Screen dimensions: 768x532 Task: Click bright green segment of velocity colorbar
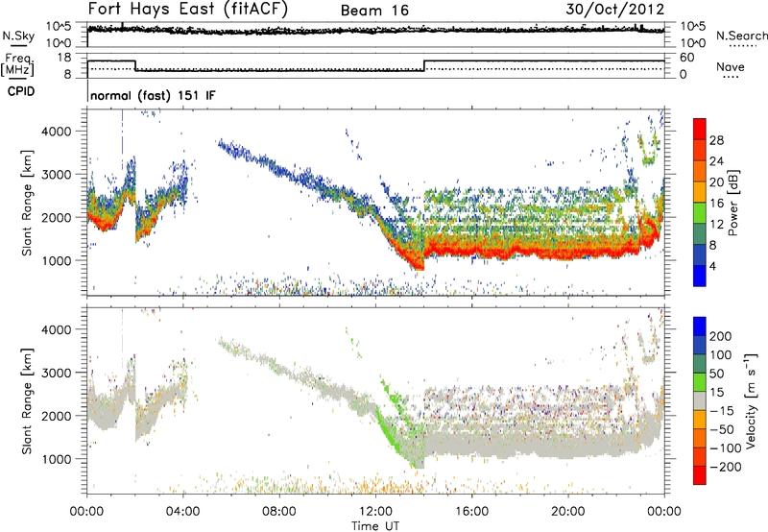700,382
